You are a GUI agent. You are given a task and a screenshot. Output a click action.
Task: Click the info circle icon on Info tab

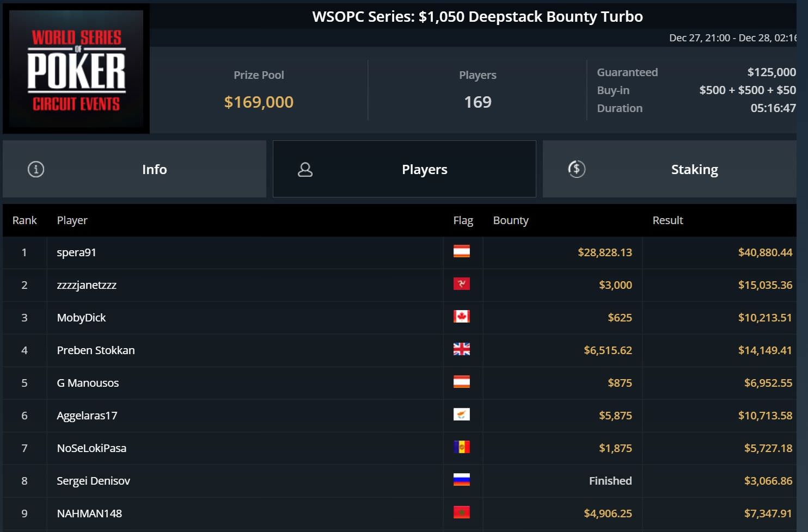click(x=36, y=169)
